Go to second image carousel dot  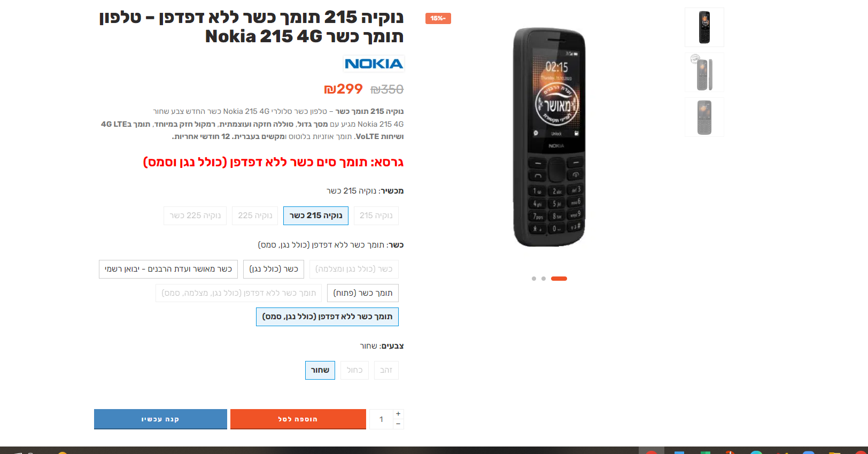(544, 279)
